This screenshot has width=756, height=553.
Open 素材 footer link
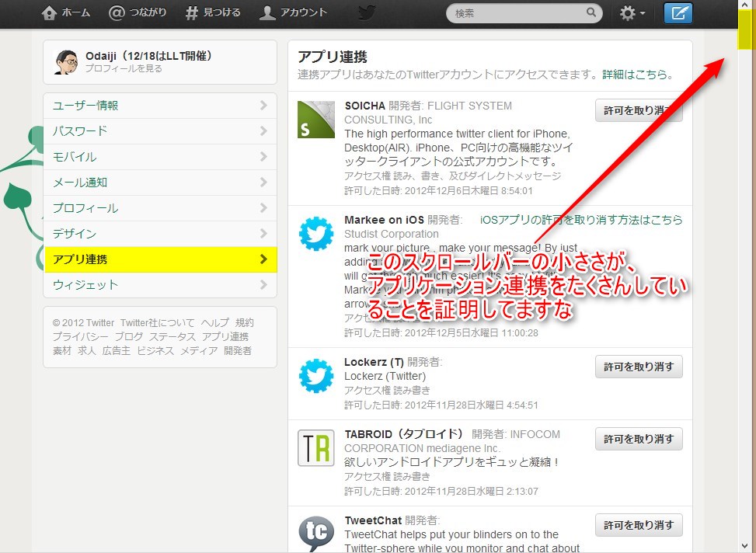coord(62,351)
